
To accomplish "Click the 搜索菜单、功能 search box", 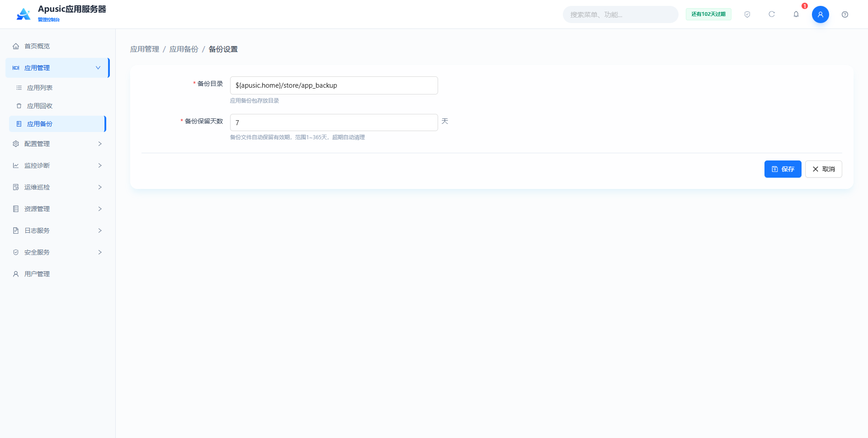I will (x=620, y=14).
